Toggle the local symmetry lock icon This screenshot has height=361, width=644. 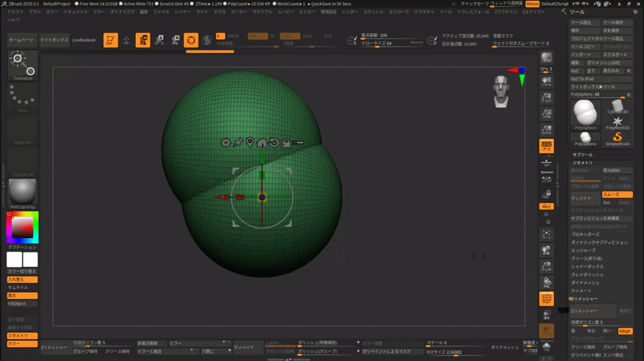(x=546, y=193)
